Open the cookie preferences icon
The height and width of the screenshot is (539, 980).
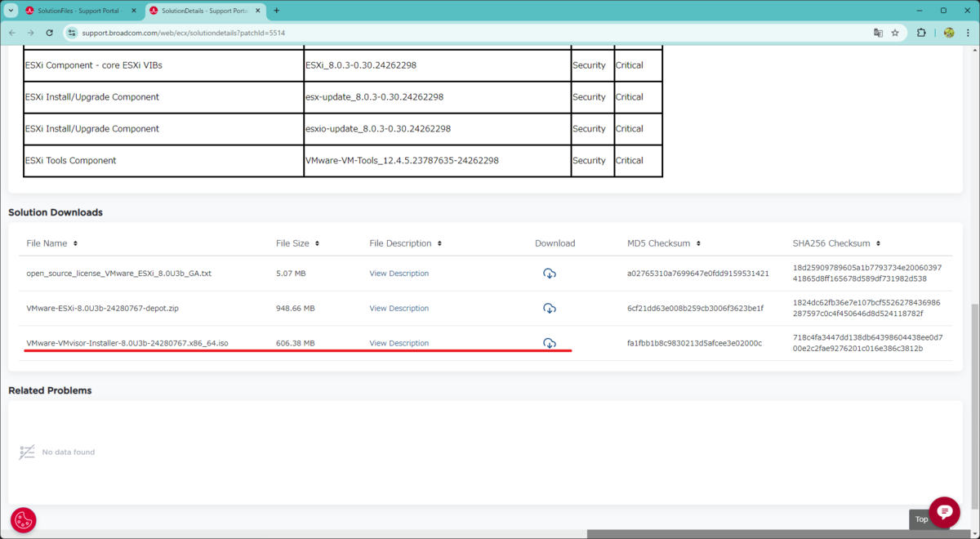click(23, 520)
